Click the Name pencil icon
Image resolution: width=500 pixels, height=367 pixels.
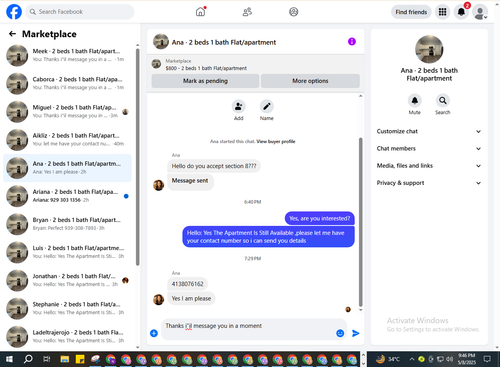(x=267, y=106)
